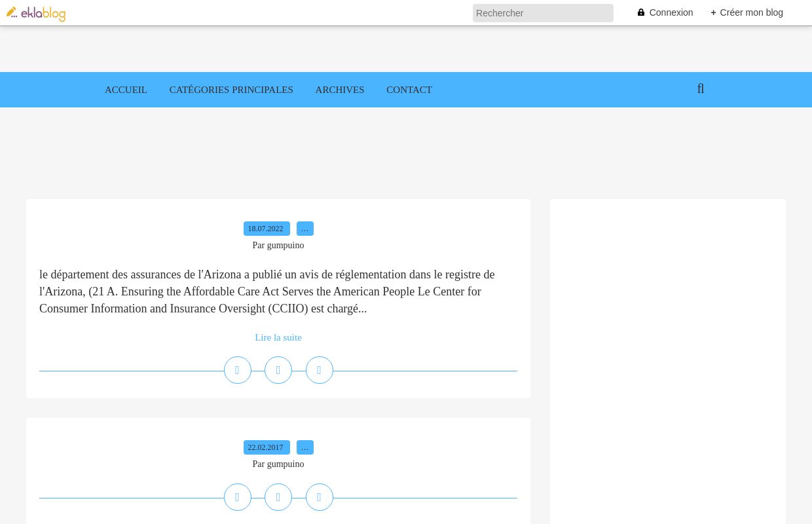
Task: Expand the ellipsis badge beside 18.07.2022
Action: 305,229
